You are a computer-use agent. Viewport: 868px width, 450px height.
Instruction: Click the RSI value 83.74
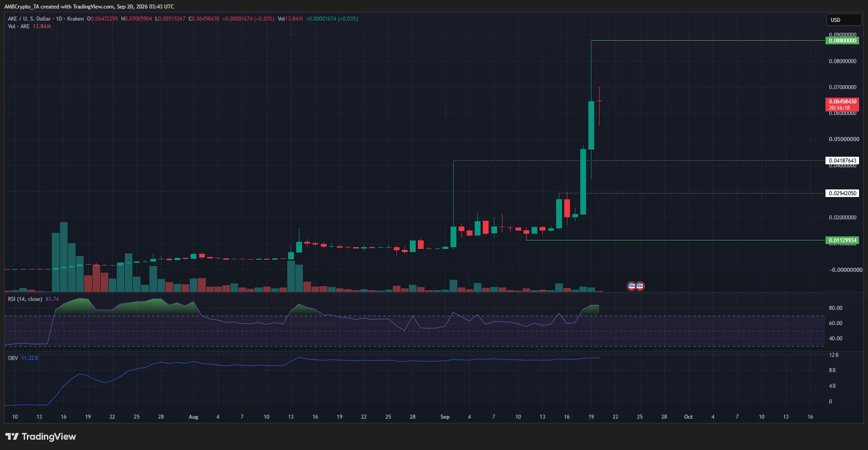click(52, 299)
